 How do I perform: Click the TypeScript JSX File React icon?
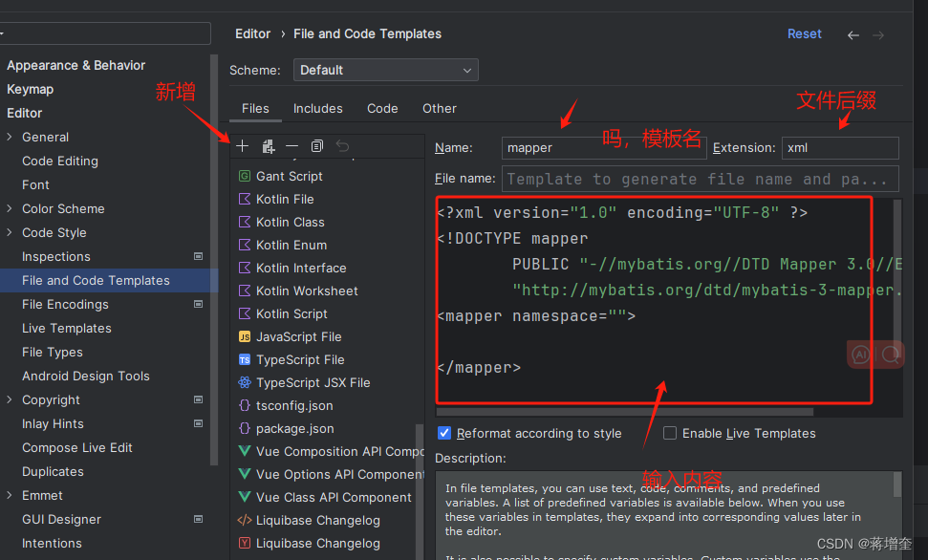(245, 382)
